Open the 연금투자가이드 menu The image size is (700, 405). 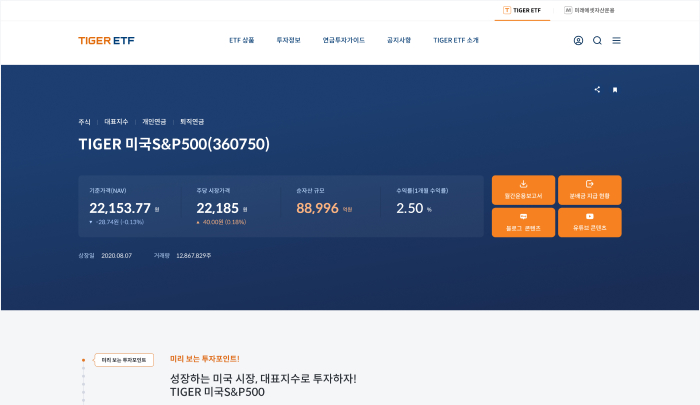pyautogui.click(x=344, y=40)
